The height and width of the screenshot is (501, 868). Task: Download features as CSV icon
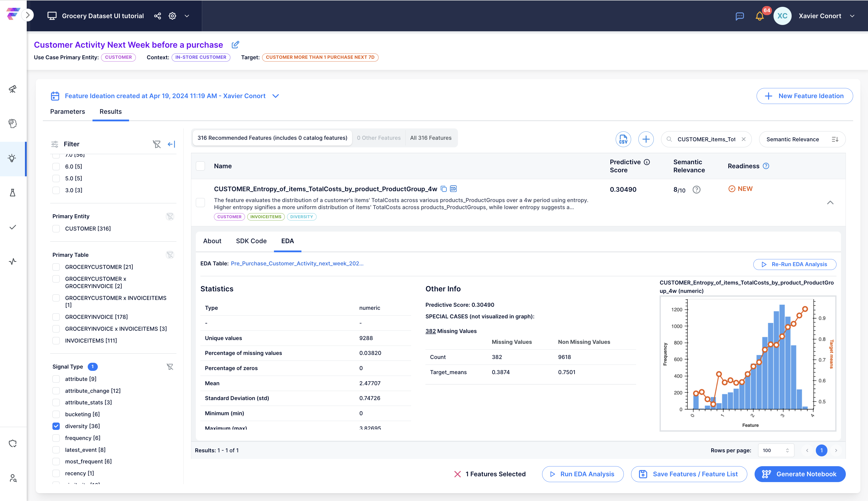(x=623, y=139)
